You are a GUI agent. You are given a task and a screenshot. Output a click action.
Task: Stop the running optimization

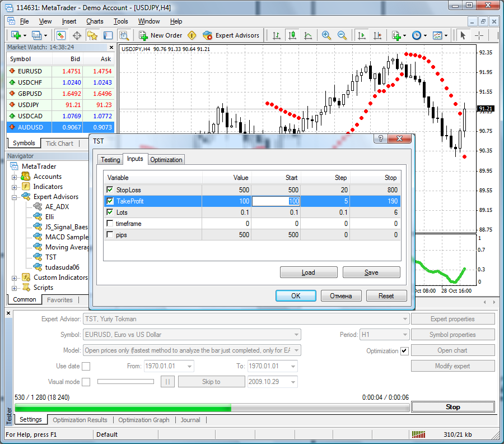[x=453, y=407]
